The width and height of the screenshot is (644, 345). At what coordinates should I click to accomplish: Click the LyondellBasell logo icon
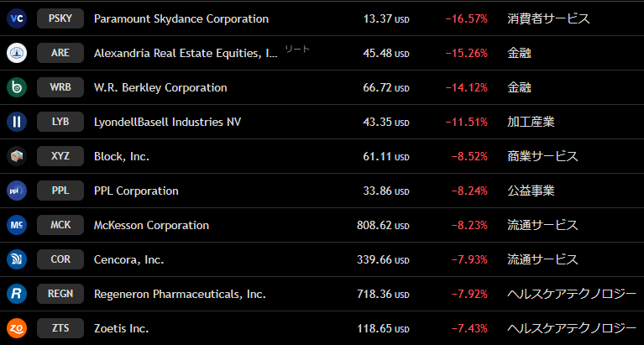coord(17,122)
